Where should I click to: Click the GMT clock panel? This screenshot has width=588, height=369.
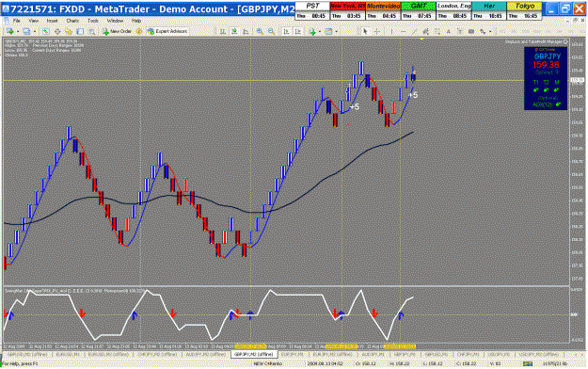click(419, 11)
